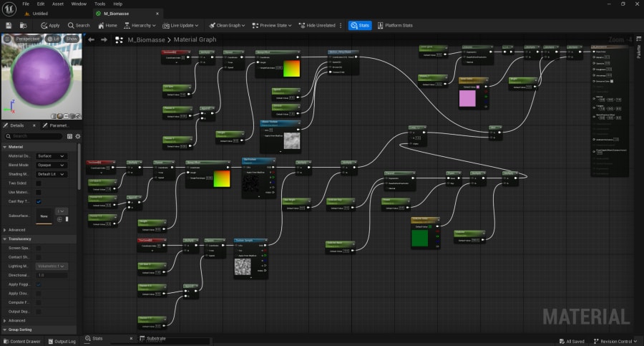This screenshot has height=346, width=644.
Task: Select plane preview primitive icon
Action: pos(66,116)
